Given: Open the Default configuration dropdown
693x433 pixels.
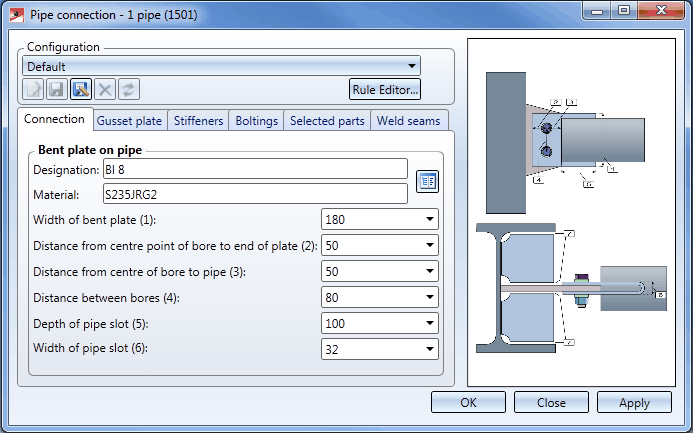Looking at the screenshot, I should [221, 66].
